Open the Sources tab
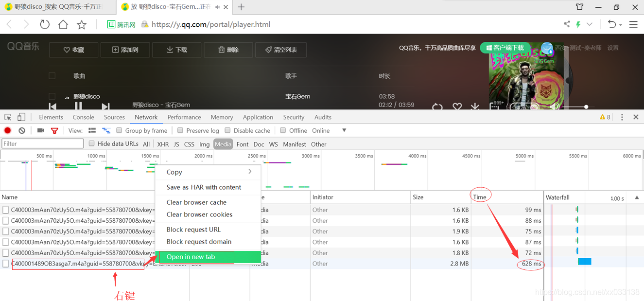The image size is (644, 301). (x=114, y=117)
